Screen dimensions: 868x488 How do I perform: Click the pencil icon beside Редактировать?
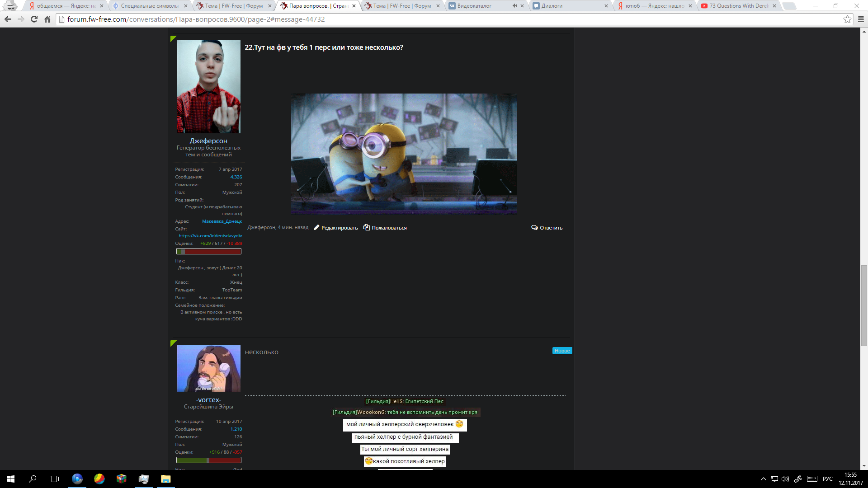pyautogui.click(x=316, y=228)
